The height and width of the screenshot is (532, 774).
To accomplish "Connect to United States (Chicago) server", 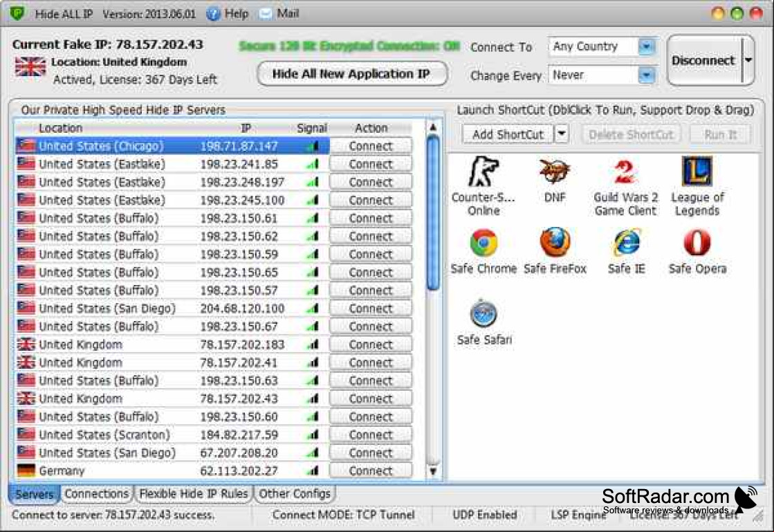I will (x=371, y=146).
